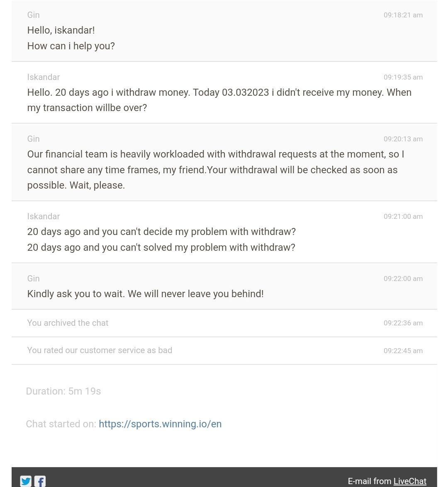Image resolution: width=448 pixels, height=487 pixels.
Task: Click Gin's reply about the financial team workload
Action: click(x=215, y=170)
